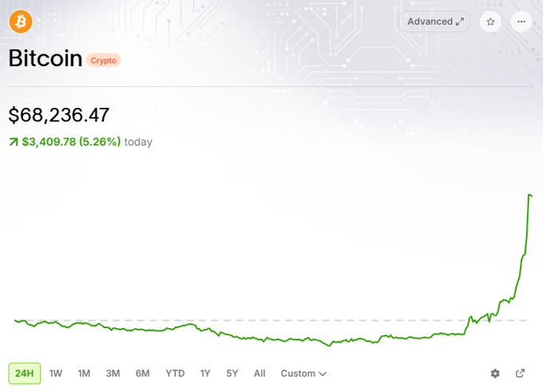The height and width of the screenshot is (392, 543).
Task: Click the $68,236.47 price value
Action: 59,115
